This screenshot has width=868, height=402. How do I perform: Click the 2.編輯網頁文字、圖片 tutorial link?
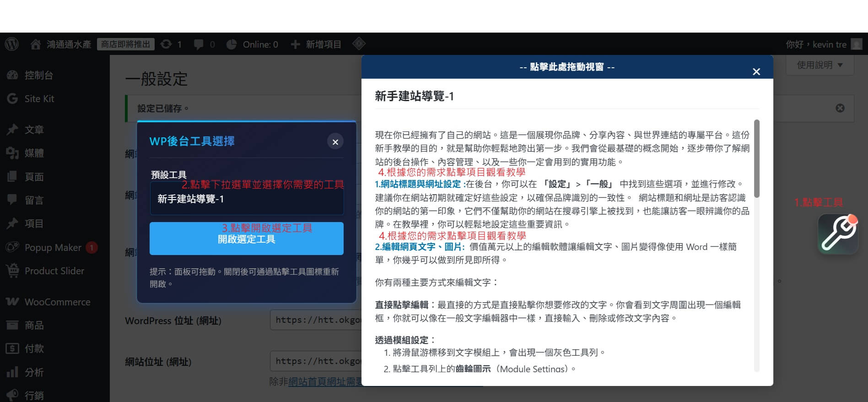point(420,247)
